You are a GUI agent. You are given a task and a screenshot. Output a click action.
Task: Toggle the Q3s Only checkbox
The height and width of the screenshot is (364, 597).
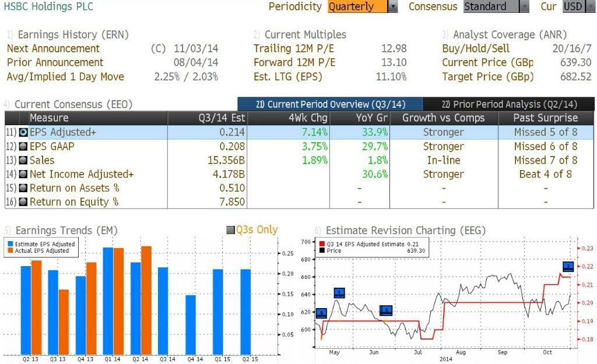230,230
